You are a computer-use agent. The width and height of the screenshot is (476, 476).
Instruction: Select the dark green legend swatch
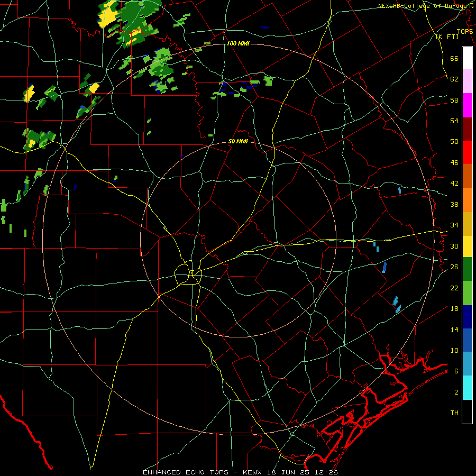(467, 269)
